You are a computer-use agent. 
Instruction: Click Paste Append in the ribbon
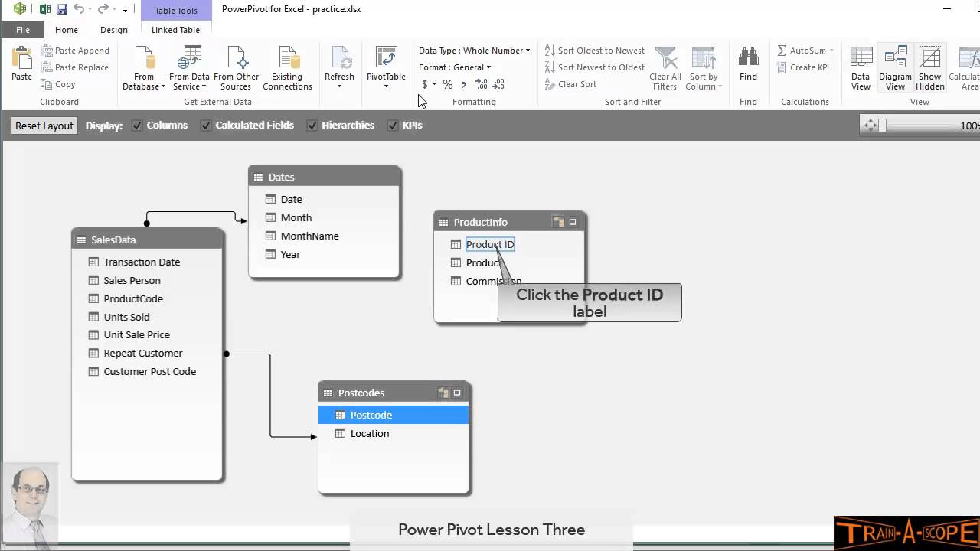pos(75,51)
